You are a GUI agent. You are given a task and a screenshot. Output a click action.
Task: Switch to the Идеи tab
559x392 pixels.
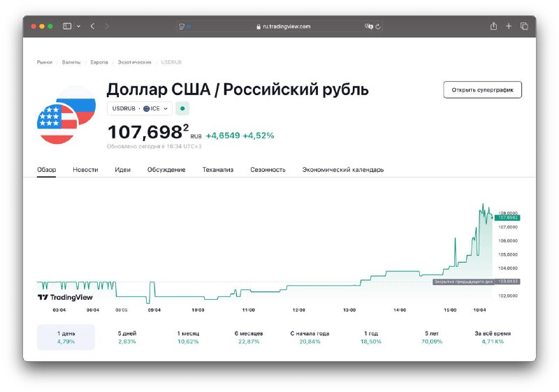coord(123,170)
